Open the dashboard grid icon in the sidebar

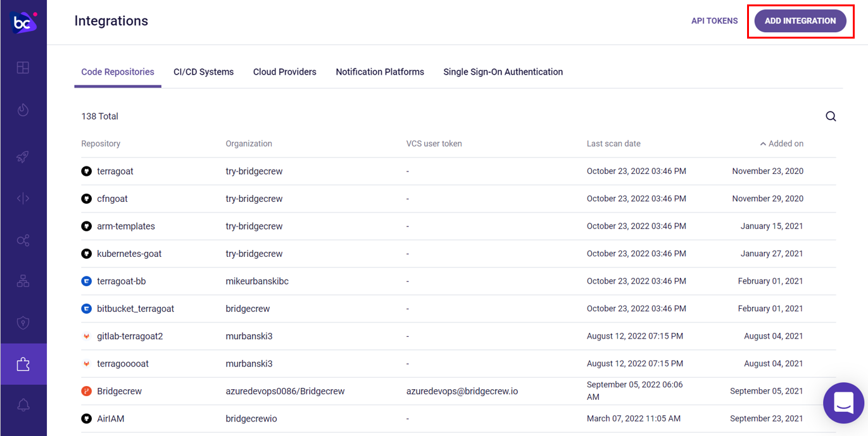(x=23, y=68)
